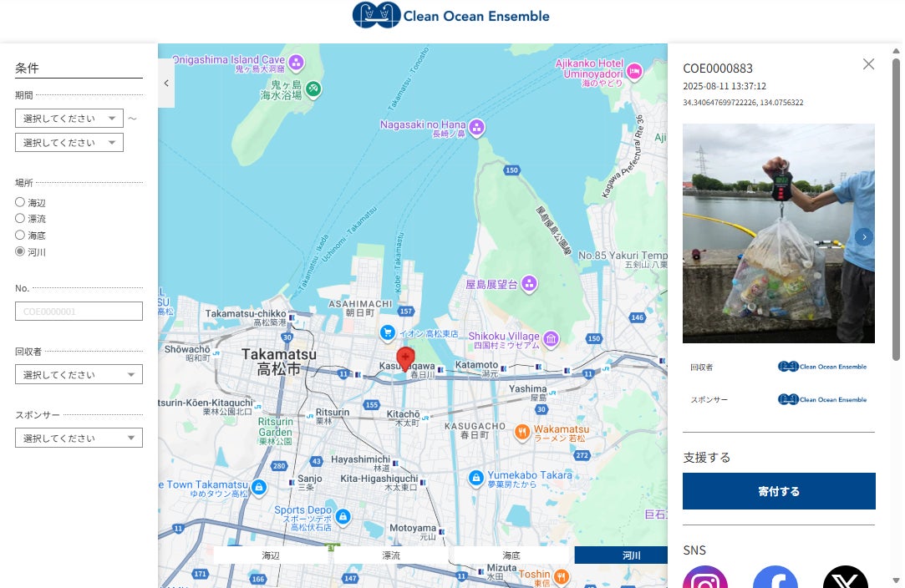Open the 期間 start date dropdown

pos(69,119)
